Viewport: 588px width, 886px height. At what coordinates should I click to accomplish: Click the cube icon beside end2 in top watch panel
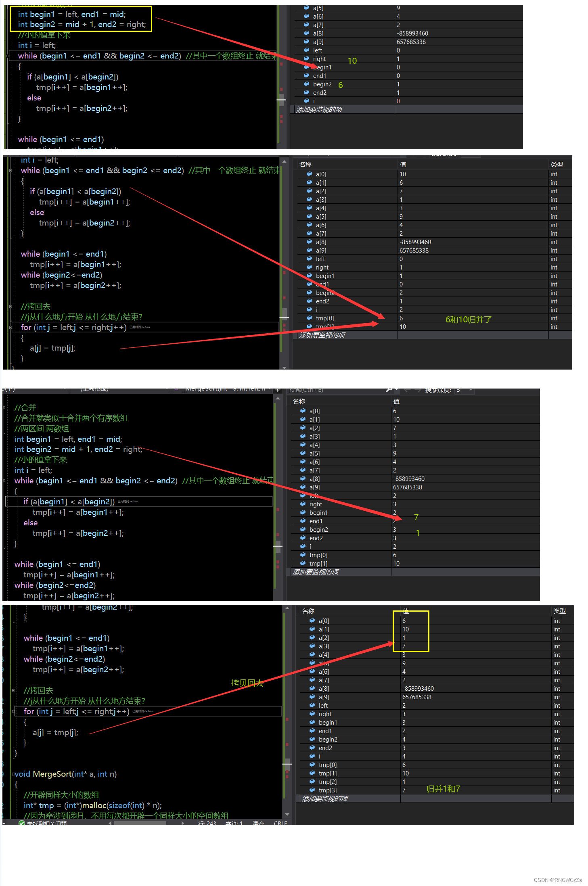tap(306, 92)
